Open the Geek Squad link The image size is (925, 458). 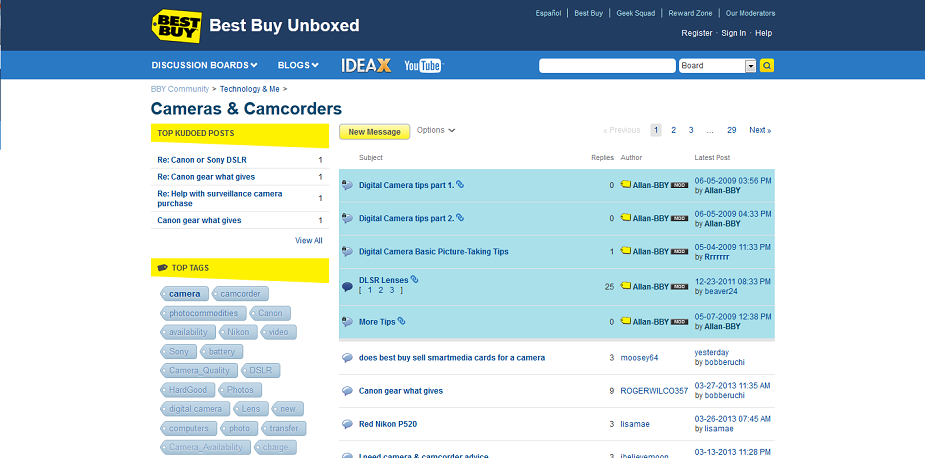click(635, 13)
